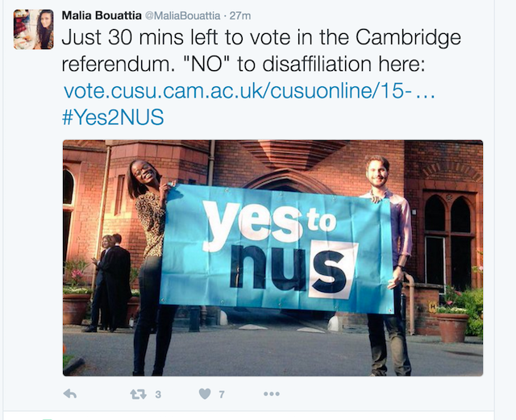516x420 pixels.
Task: Open the 27m timestamp permalink
Action: coord(240,15)
